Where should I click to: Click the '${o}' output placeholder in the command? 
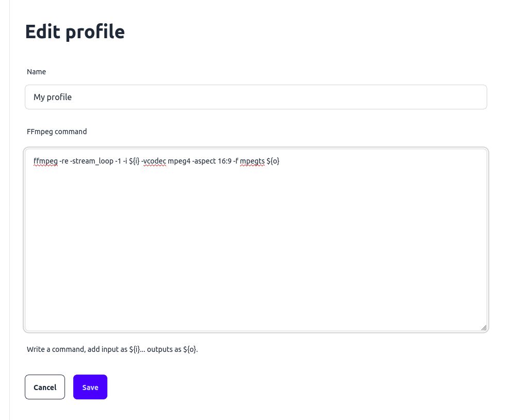click(273, 161)
